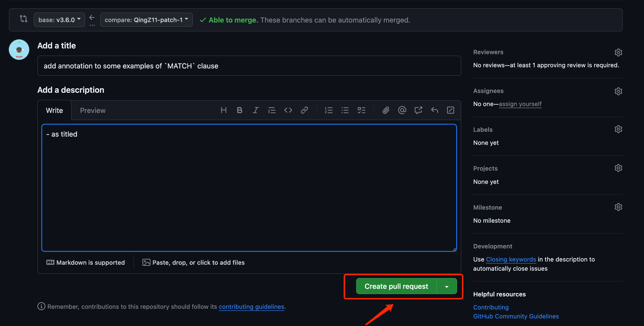Insert a heading with the H icon

click(224, 110)
